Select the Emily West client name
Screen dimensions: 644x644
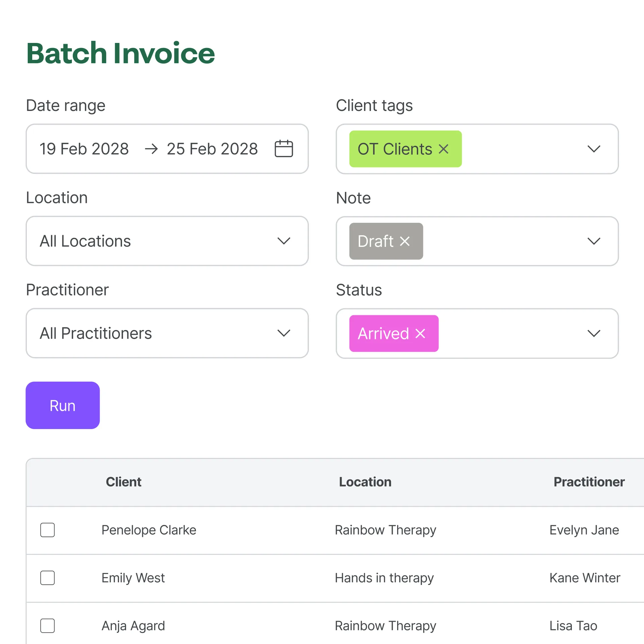point(133,578)
